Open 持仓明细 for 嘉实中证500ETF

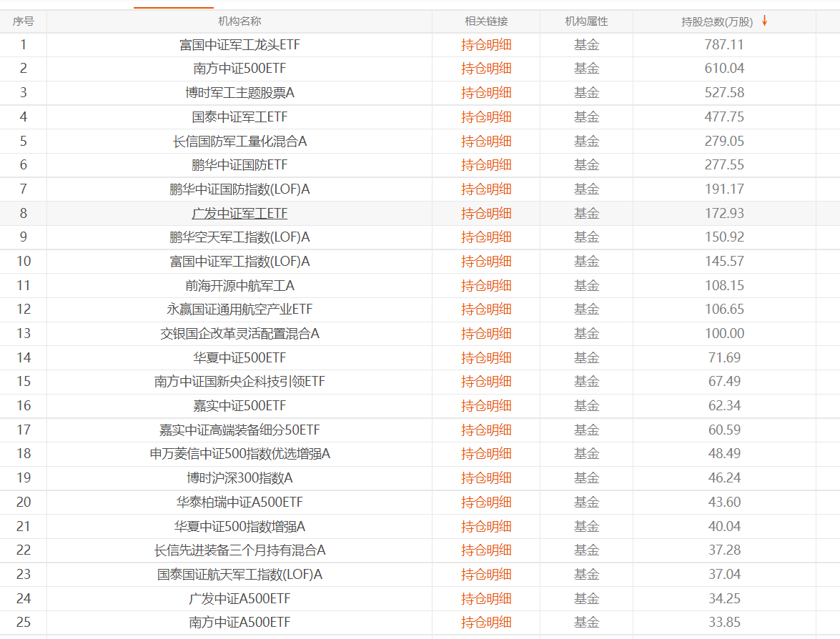click(x=486, y=405)
